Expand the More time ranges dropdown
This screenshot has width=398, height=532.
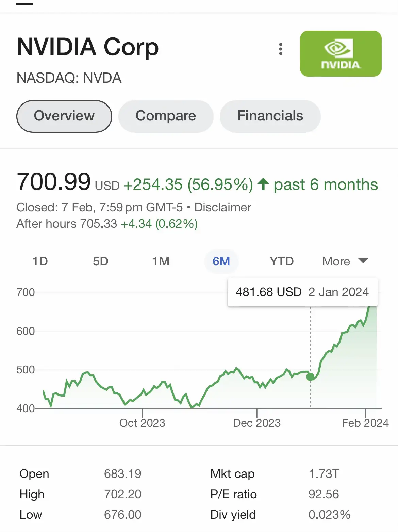click(345, 261)
